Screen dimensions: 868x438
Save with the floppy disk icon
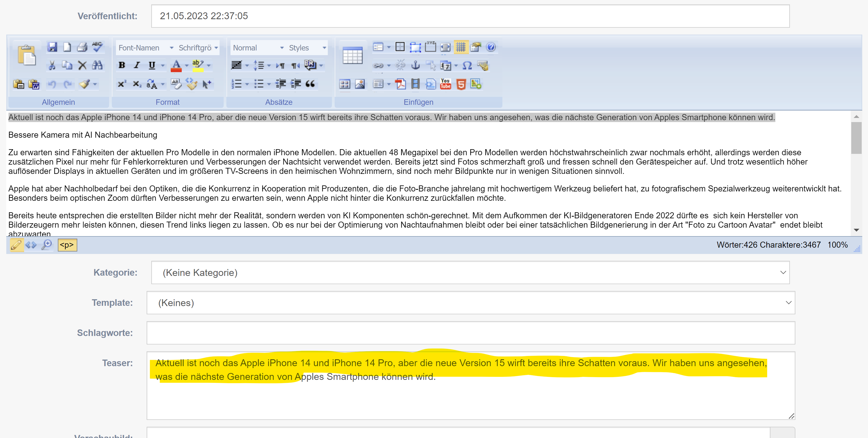pyautogui.click(x=52, y=47)
